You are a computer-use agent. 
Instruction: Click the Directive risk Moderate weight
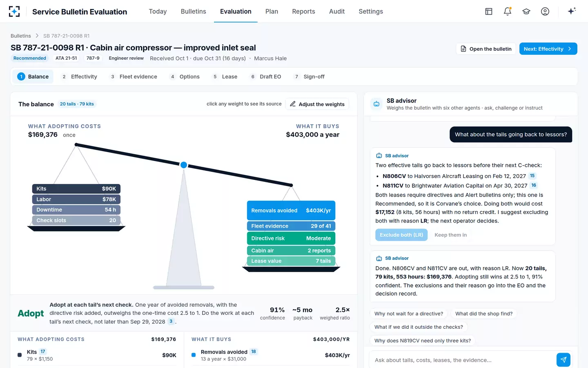point(291,238)
